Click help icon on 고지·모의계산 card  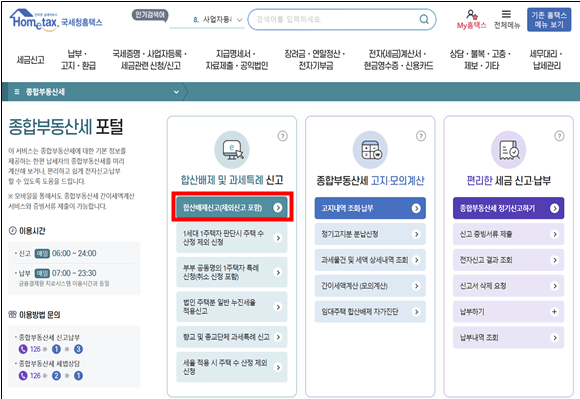point(421,136)
